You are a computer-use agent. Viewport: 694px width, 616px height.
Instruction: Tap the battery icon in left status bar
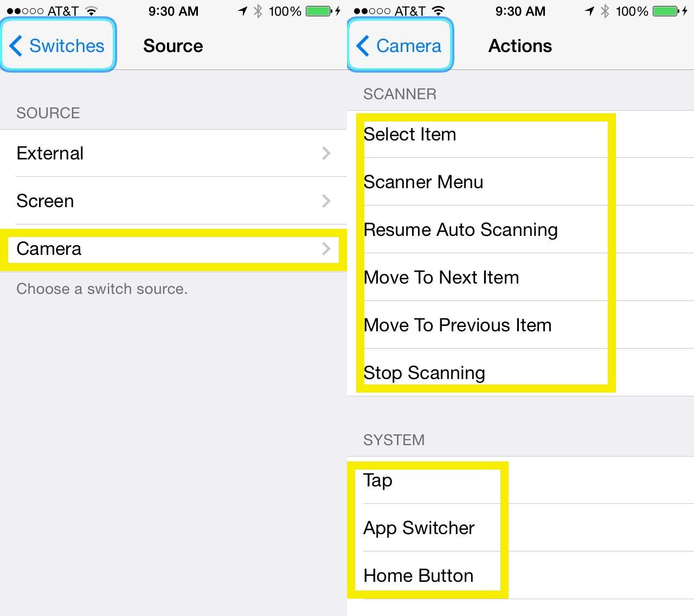(319, 11)
